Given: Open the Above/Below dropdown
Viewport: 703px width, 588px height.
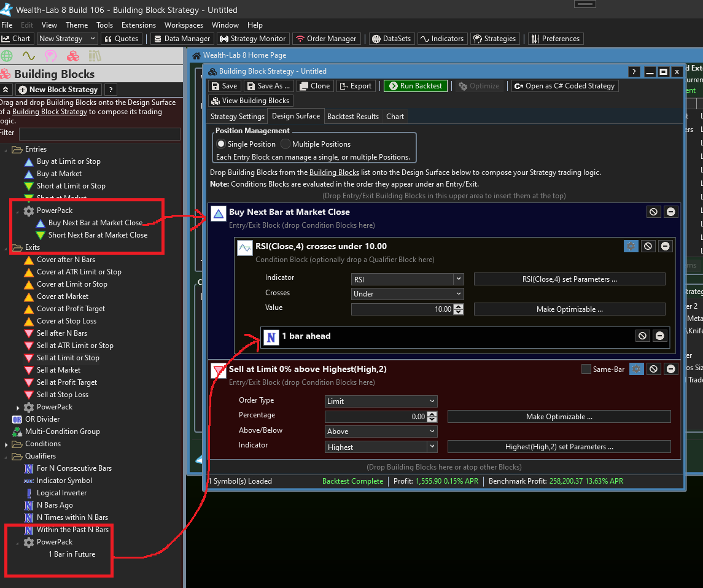Looking at the screenshot, I should [x=381, y=431].
